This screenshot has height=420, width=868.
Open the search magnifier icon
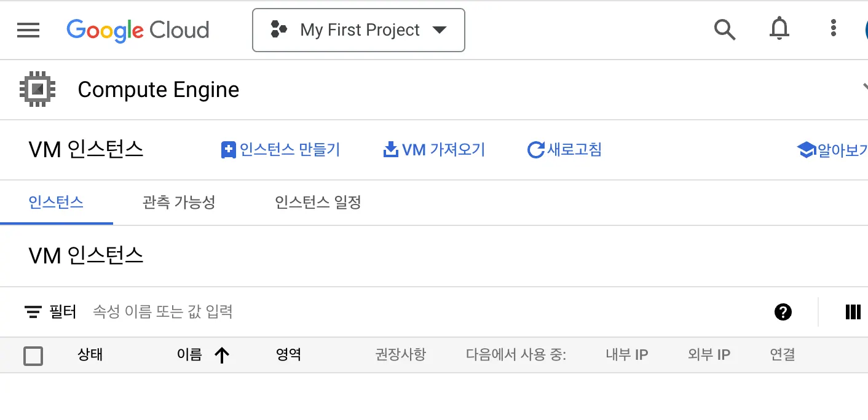point(725,29)
